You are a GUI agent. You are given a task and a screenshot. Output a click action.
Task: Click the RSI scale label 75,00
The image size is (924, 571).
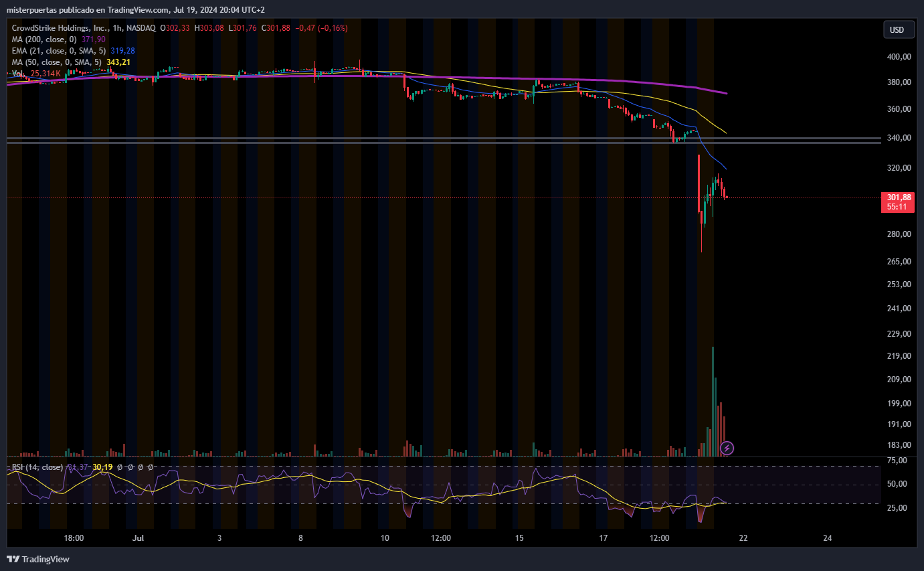tap(897, 461)
